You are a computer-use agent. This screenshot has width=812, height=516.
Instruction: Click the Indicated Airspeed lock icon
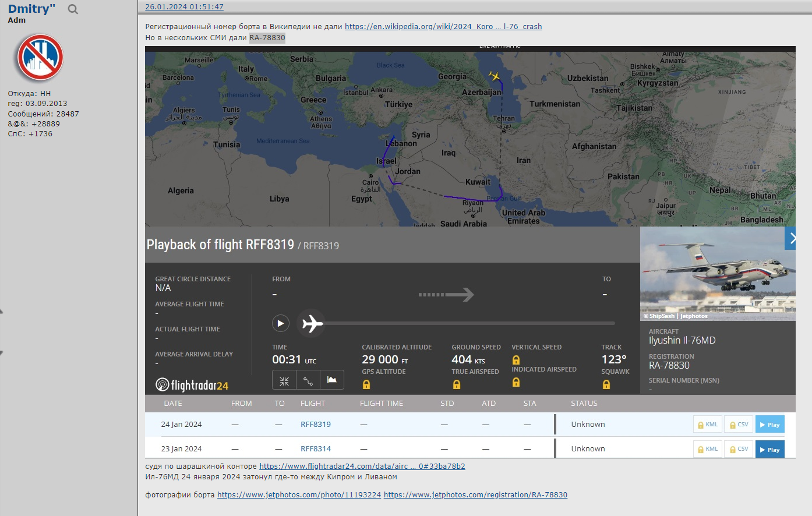[x=516, y=382]
